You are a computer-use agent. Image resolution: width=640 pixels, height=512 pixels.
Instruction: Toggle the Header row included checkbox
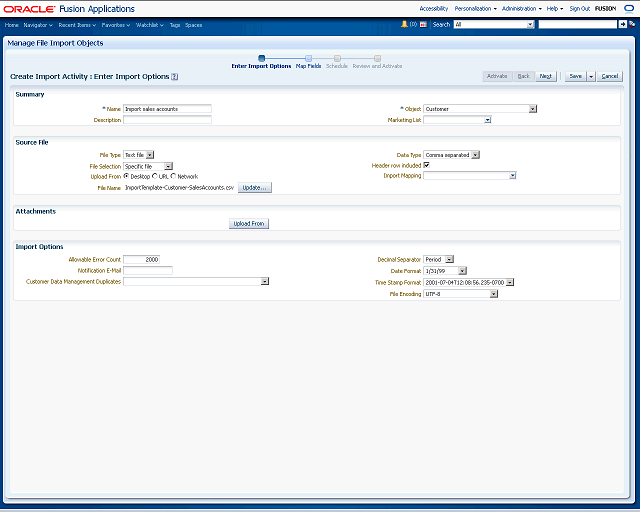click(427, 165)
